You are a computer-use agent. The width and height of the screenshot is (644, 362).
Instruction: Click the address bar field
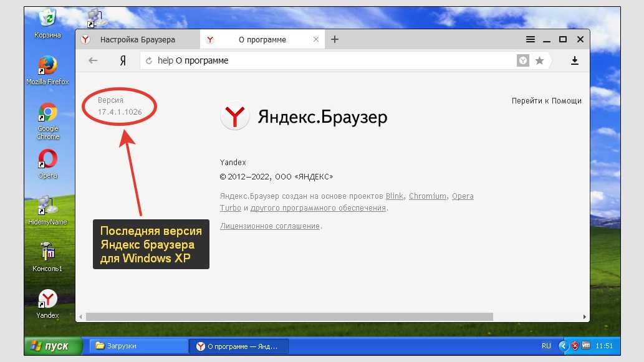click(330, 60)
